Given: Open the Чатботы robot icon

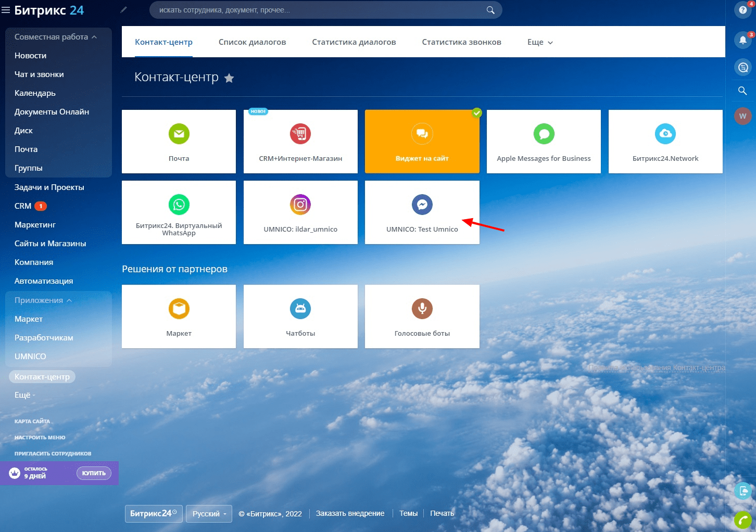Looking at the screenshot, I should 300,309.
